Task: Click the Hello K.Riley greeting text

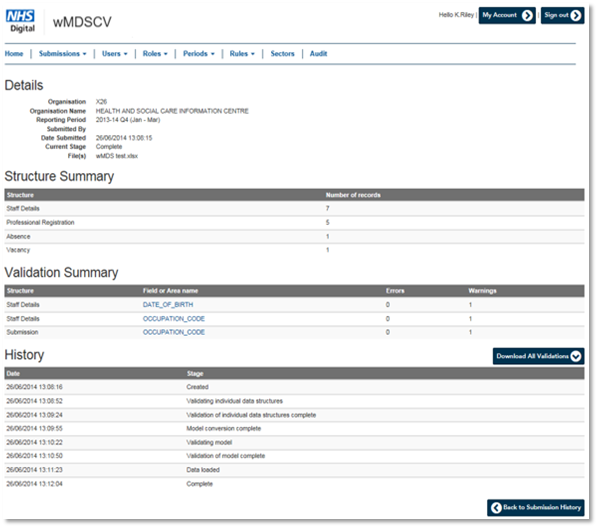Action: [456, 15]
